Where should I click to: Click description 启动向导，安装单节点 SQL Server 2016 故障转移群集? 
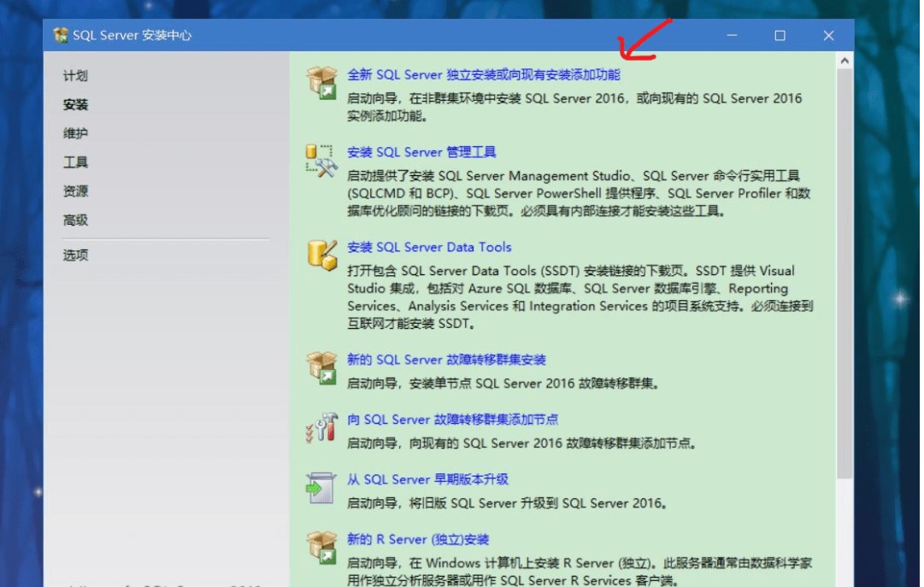(x=503, y=384)
